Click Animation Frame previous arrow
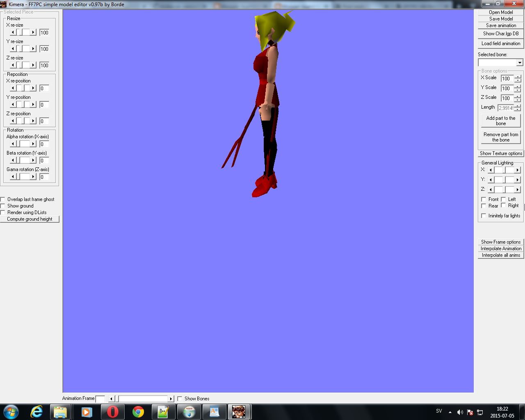 [111, 399]
